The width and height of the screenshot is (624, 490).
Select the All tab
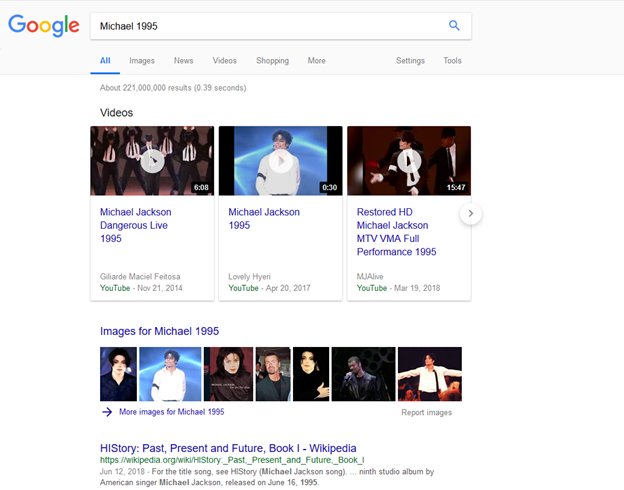pyautogui.click(x=105, y=61)
